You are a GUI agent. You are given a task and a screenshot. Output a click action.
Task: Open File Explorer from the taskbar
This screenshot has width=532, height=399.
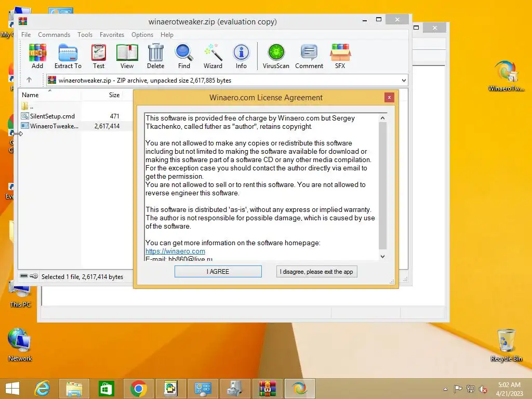(x=74, y=389)
